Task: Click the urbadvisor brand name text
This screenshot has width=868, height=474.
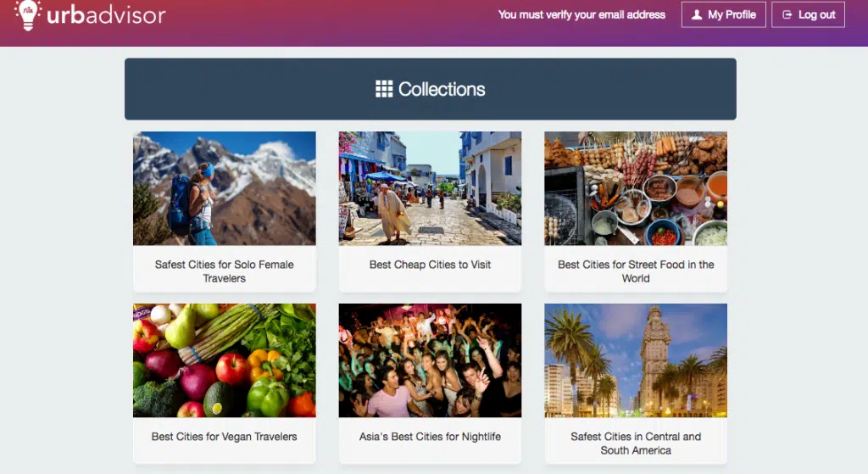Action: click(105, 14)
